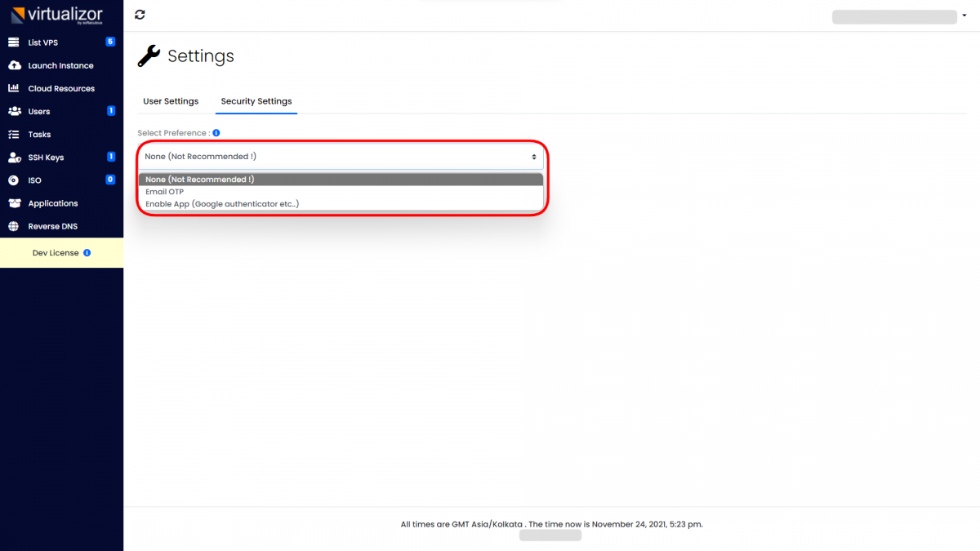The width and height of the screenshot is (980, 551).
Task: Select the Email OTP preference option
Action: click(x=166, y=192)
